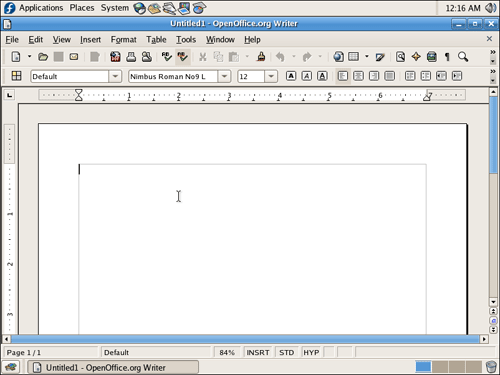Open a file with the folder icon
500x375 pixels.
point(43,57)
